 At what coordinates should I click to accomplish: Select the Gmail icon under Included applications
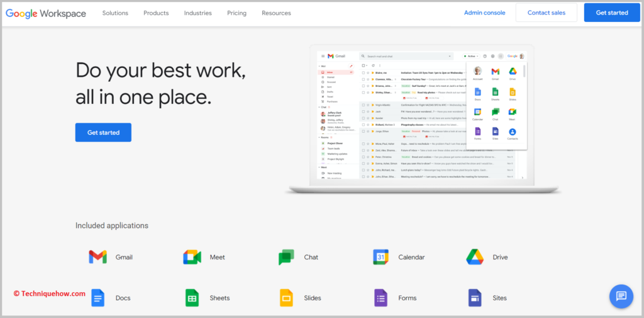(97, 257)
